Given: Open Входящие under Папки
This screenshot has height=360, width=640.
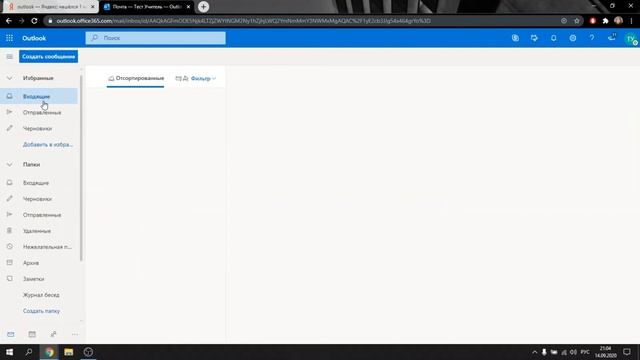Looking at the screenshot, I should pyautogui.click(x=39, y=183).
